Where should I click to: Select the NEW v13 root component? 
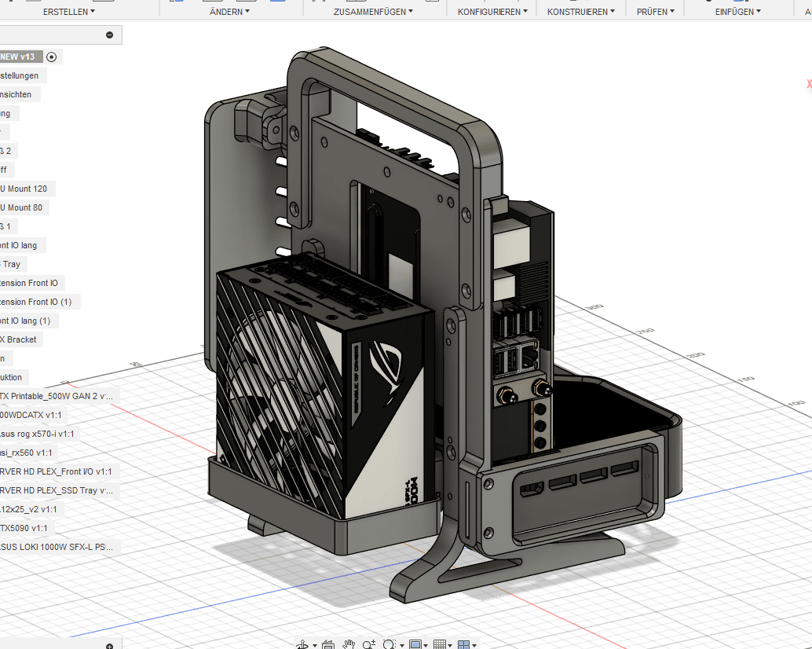[x=20, y=57]
